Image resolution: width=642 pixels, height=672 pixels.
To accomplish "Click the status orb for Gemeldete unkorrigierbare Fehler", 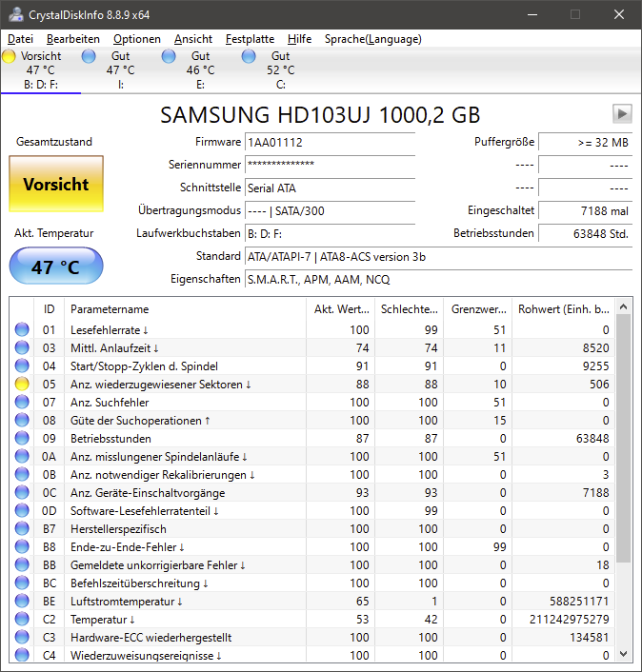I will point(22,564).
